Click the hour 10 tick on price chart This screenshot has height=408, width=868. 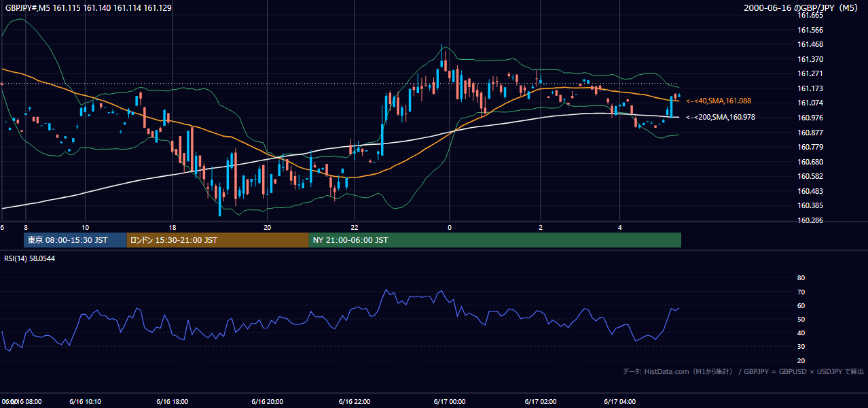tap(85, 227)
